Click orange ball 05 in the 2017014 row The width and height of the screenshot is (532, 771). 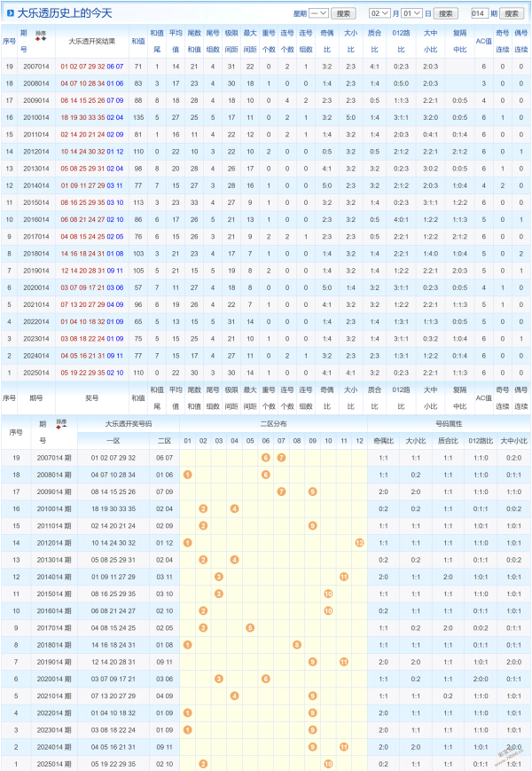(250, 627)
